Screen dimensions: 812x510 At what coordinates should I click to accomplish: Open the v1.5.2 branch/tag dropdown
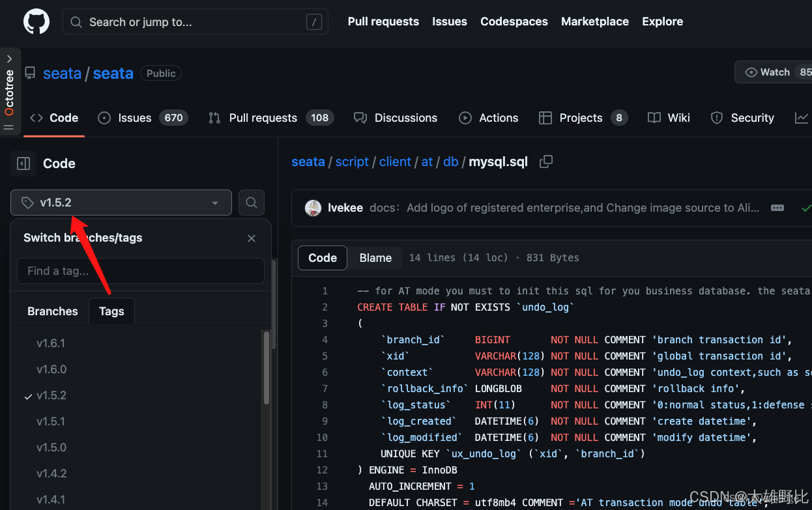pyautogui.click(x=121, y=203)
